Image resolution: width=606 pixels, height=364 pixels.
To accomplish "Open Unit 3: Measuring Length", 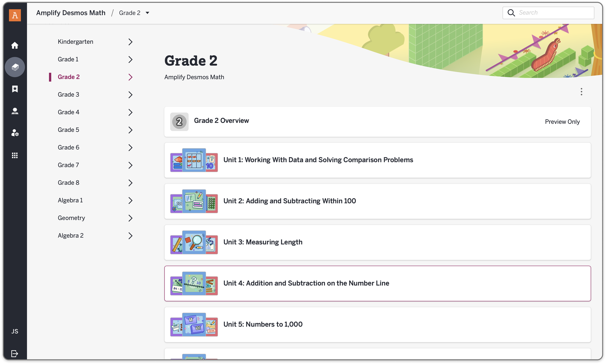I will click(x=263, y=242).
